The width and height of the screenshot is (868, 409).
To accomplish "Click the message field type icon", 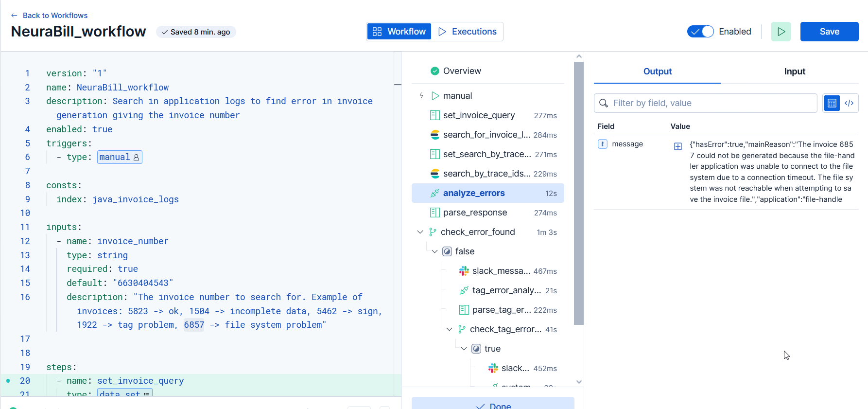I will pos(603,144).
